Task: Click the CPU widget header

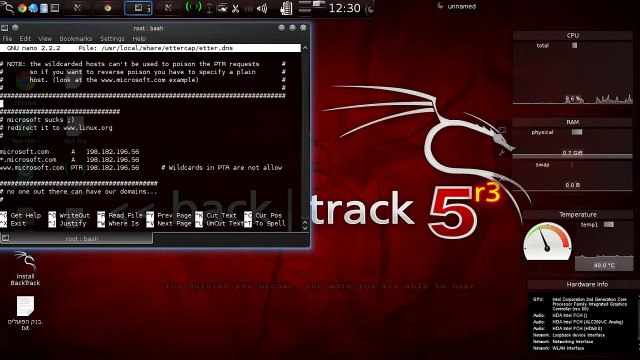Action: point(573,36)
